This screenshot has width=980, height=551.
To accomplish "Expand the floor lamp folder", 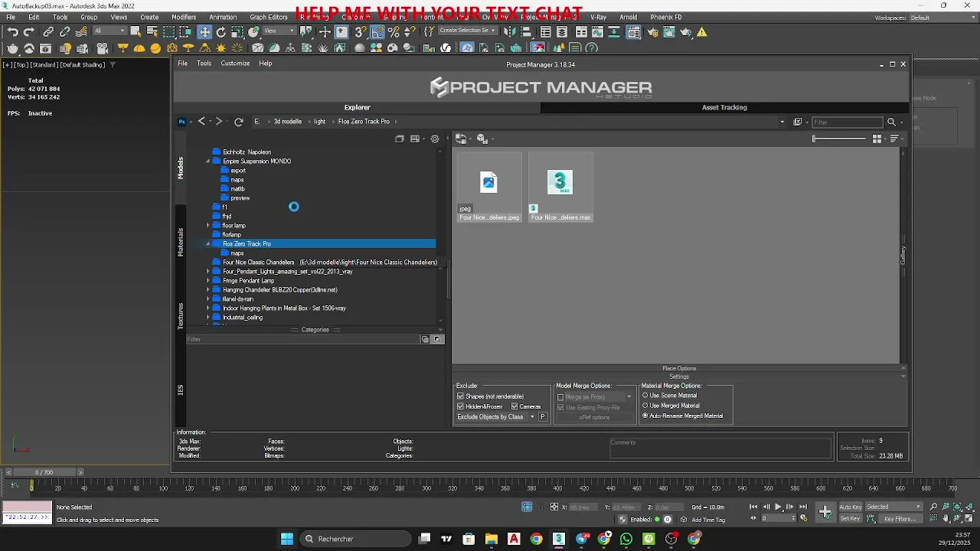I will point(207,226).
